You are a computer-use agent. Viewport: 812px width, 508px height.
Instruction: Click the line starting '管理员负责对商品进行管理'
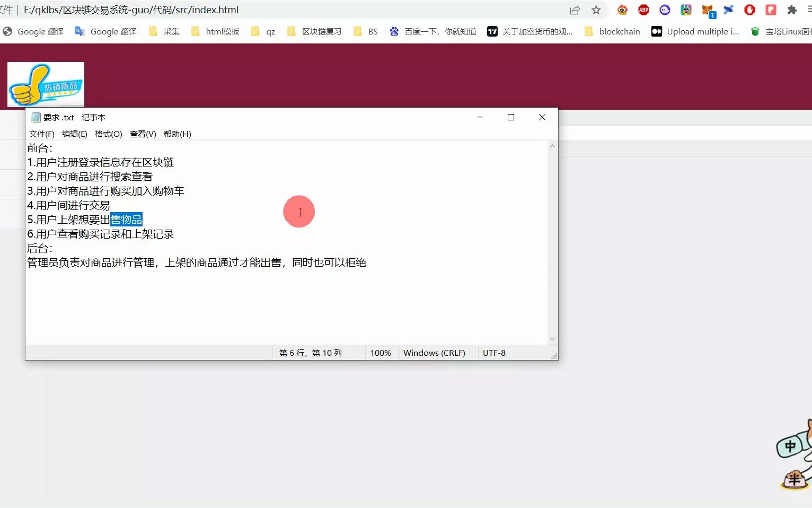click(x=197, y=262)
